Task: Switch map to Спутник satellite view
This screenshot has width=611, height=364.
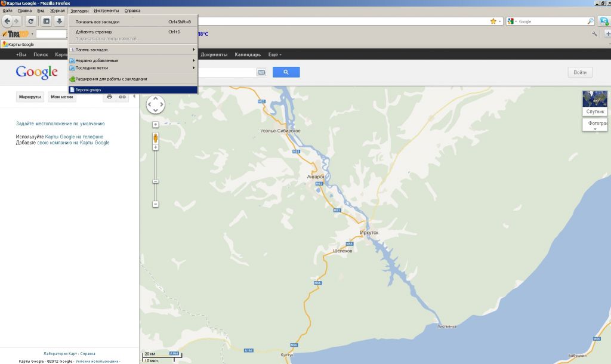Action: pos(595,102)
